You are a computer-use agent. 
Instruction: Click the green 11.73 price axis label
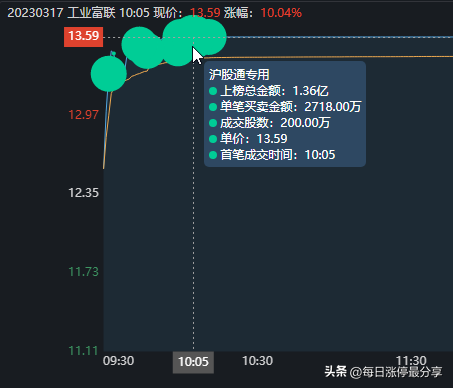tap(83, 272)
